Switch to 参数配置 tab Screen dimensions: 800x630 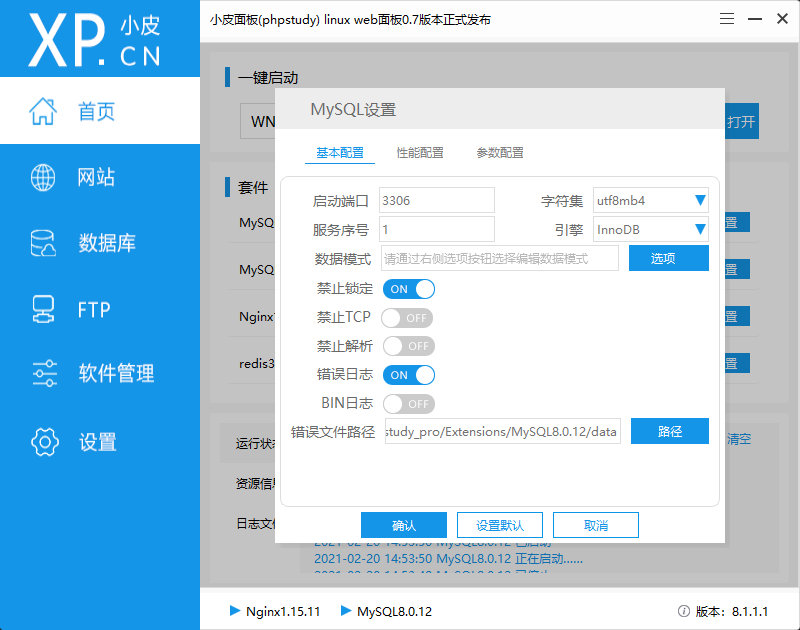(x=500, y=153)
